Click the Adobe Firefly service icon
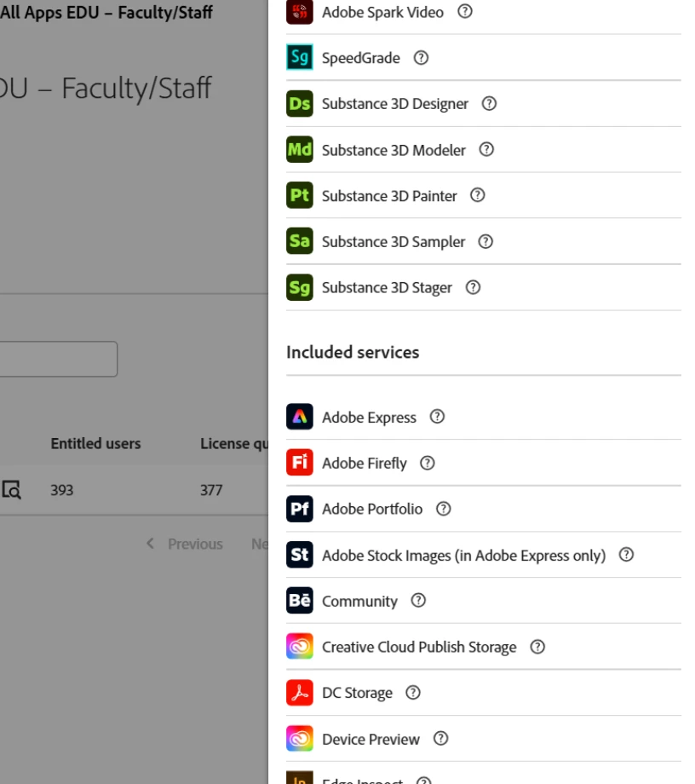This screenshot has height=784, width=695. [x=299, y=462]
